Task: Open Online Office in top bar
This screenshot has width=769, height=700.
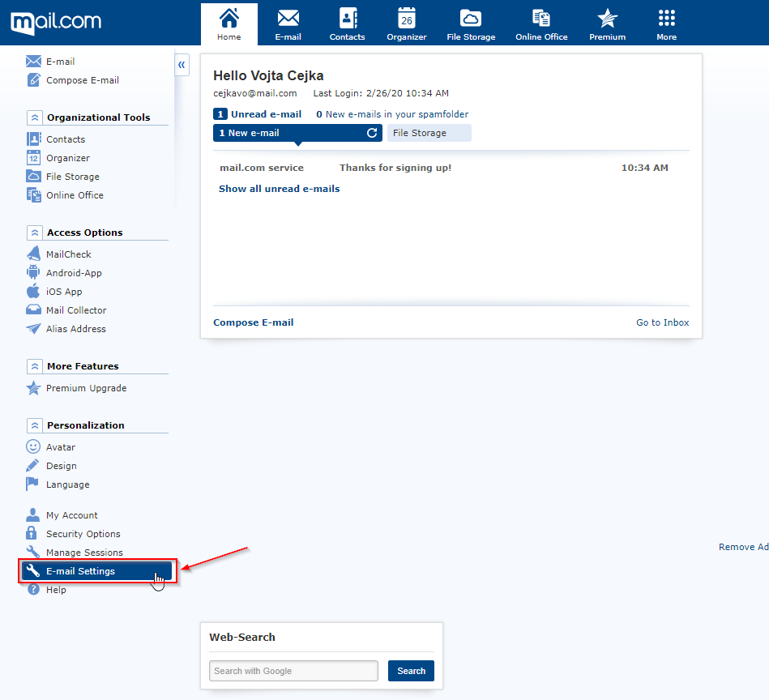Action: [x=541, y=24]
